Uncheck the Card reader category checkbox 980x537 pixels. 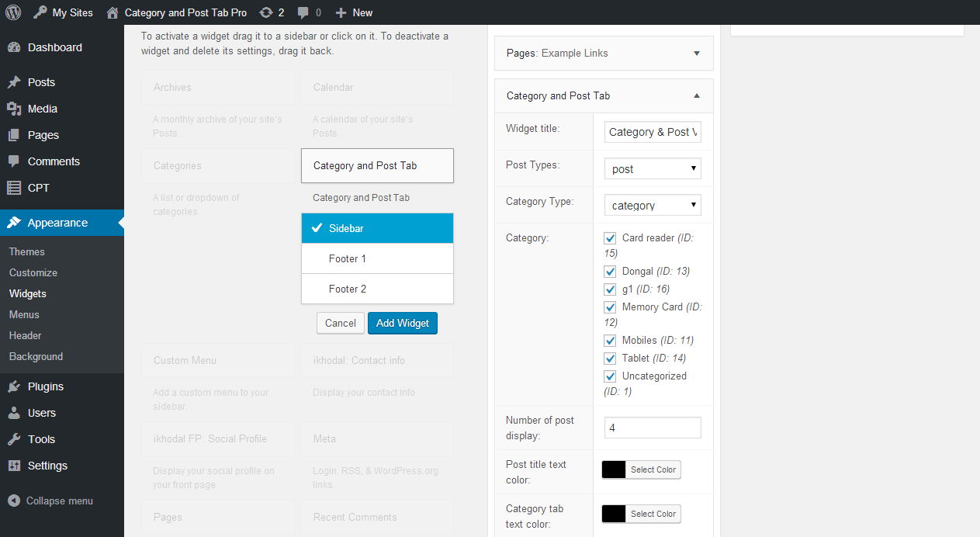click(x=610, y=238)
